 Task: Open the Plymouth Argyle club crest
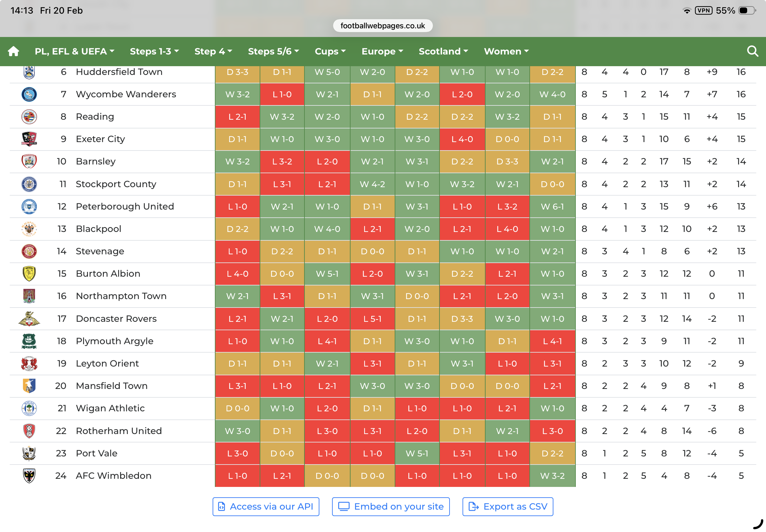(x=29, y=341)
